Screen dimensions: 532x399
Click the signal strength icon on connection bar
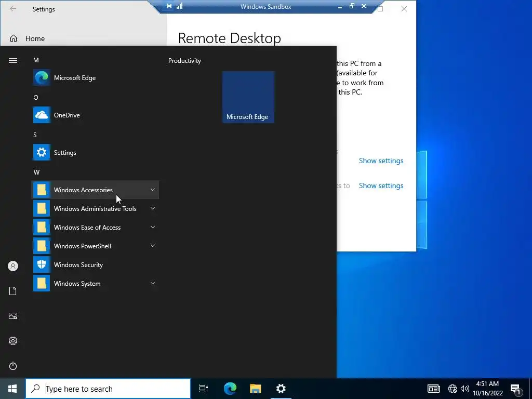[179, 6]
